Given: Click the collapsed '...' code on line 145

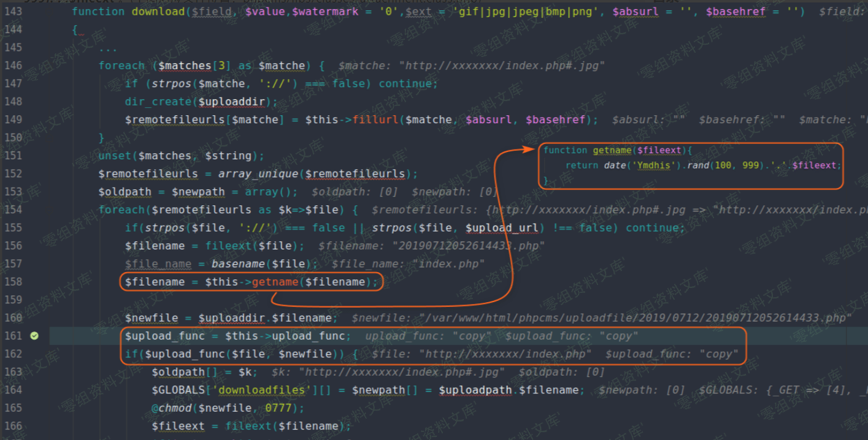Looking at the screenshot, I should click(108, 48).
